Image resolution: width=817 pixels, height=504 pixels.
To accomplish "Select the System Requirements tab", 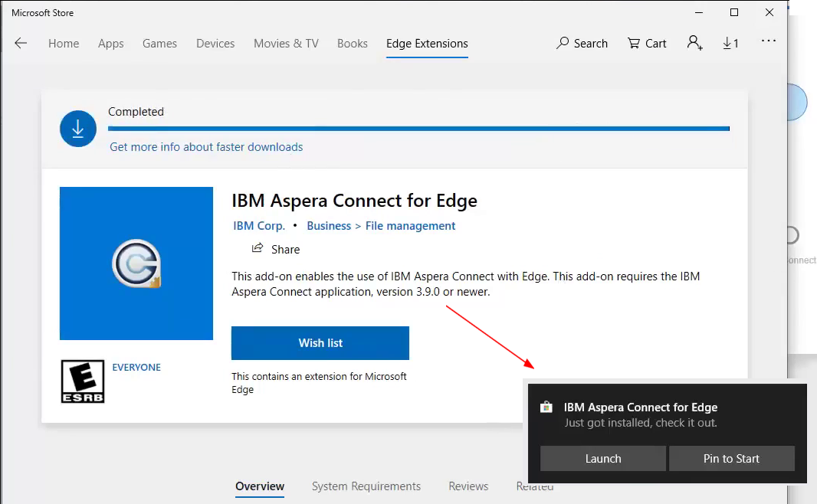I will (366, 486).
